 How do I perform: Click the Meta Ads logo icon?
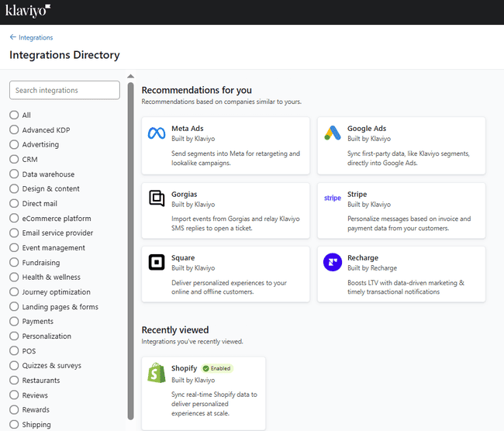click(x=157, y=133)
